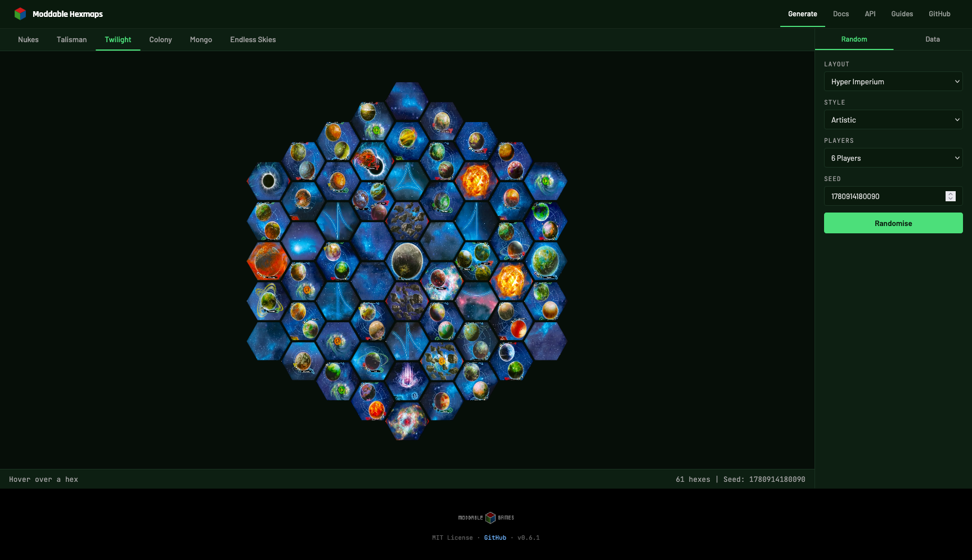Click the lower-right orange sun hex

511,281
